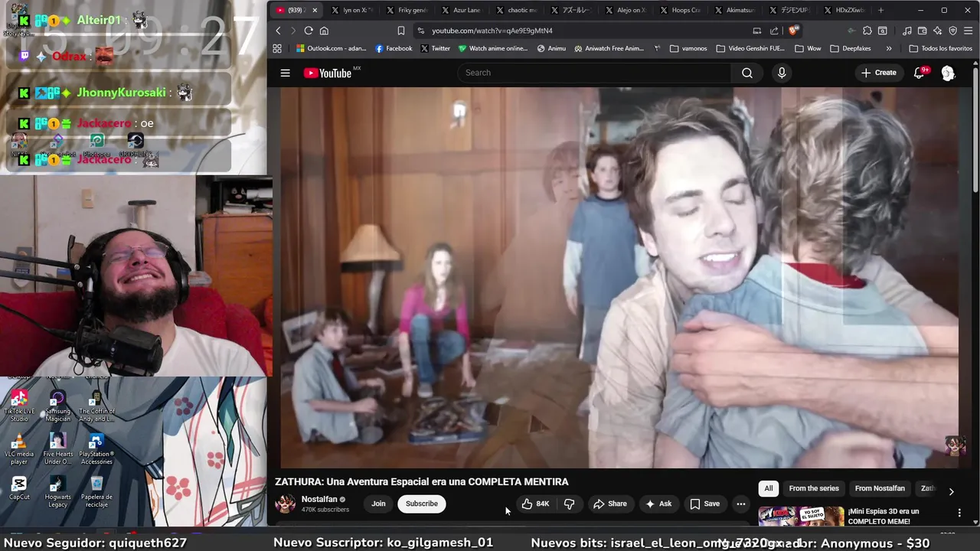This screenshot has width=980, height=551.
Task: Select the From Nostalfan chip
Action: point(880,488)
